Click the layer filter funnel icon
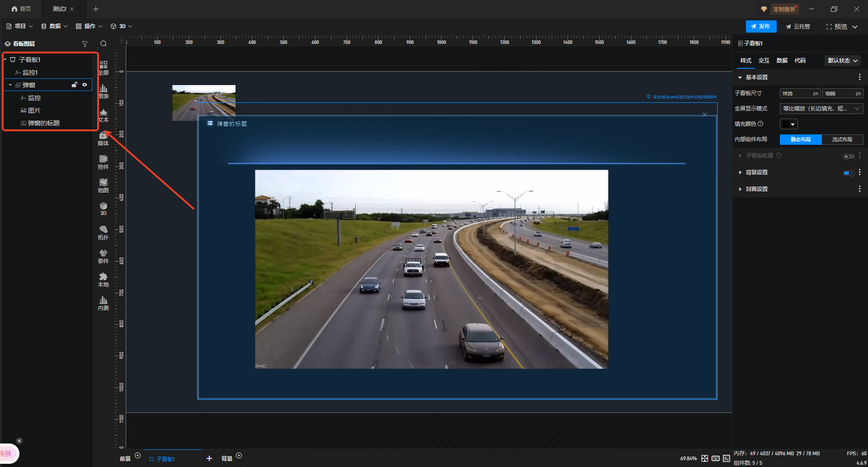This screenshot has width=868, height=467. [85, 44]
